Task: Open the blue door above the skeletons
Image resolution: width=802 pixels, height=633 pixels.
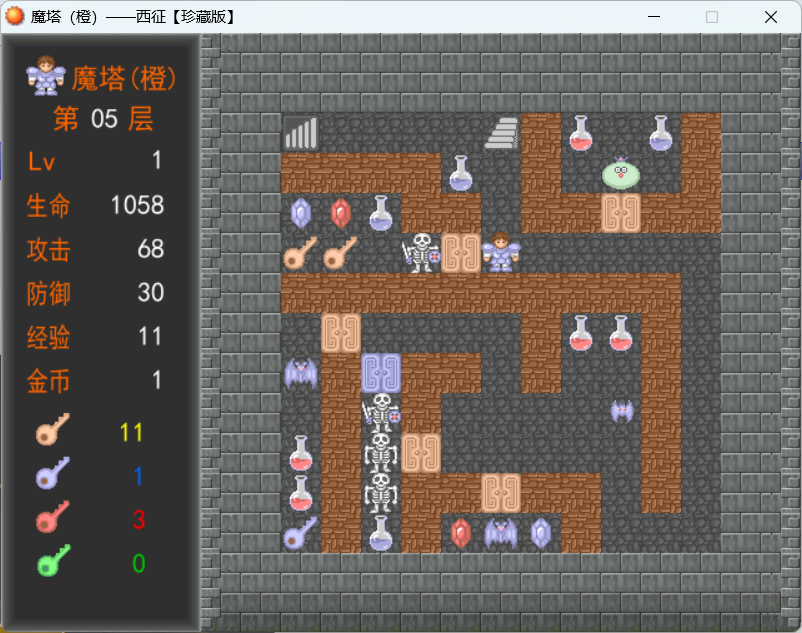Action: pyautogui.click(x=381, y=373)
